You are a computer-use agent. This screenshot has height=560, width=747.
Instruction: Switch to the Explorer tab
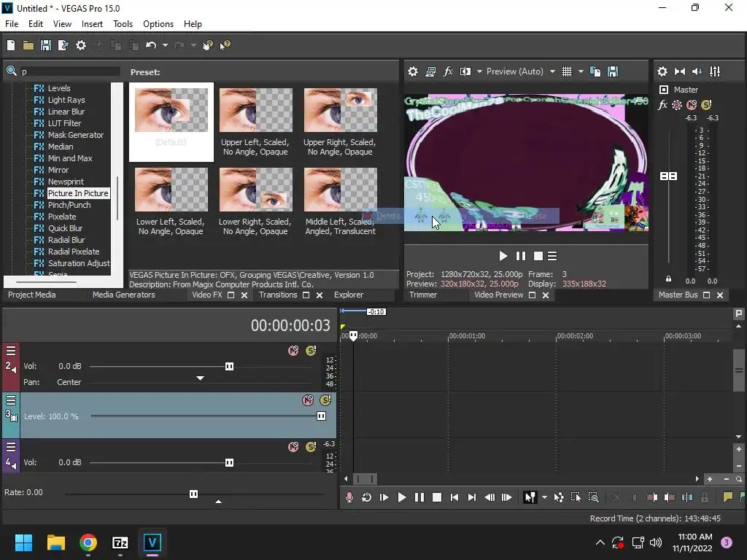(348, 295)
